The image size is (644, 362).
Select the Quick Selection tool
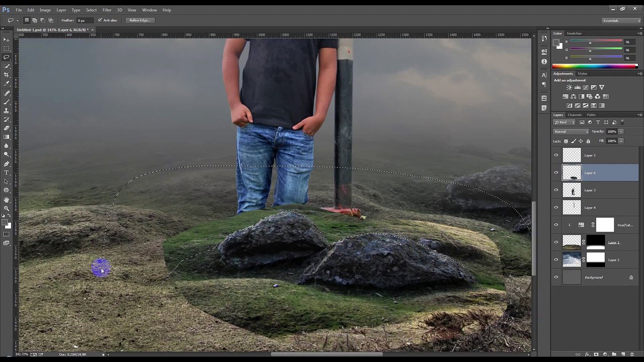7,66
